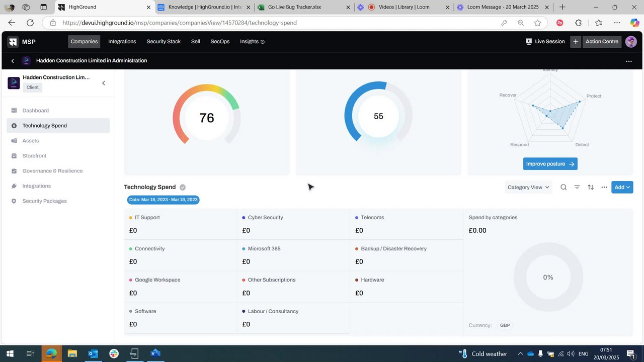This screenshot has height=362, width=644.
Task: Click the Governance & Resilience sidebar icon
Action: pos(14,171)
